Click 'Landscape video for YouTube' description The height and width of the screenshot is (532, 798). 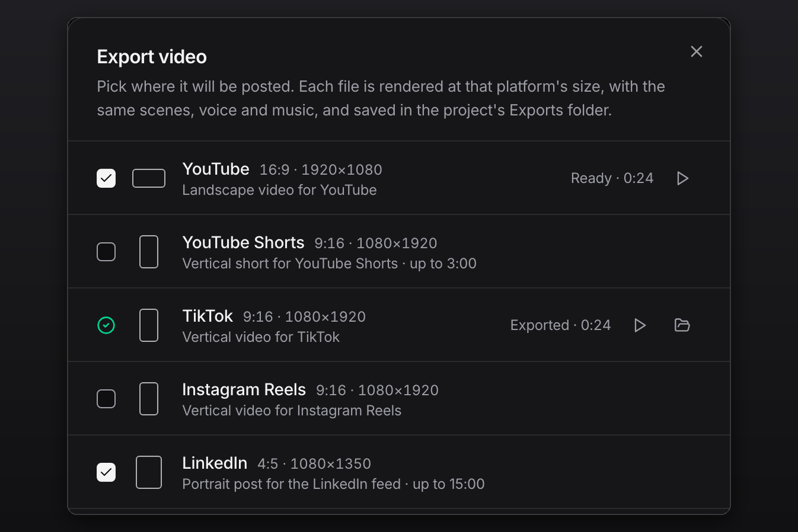[x=279, y=190]
